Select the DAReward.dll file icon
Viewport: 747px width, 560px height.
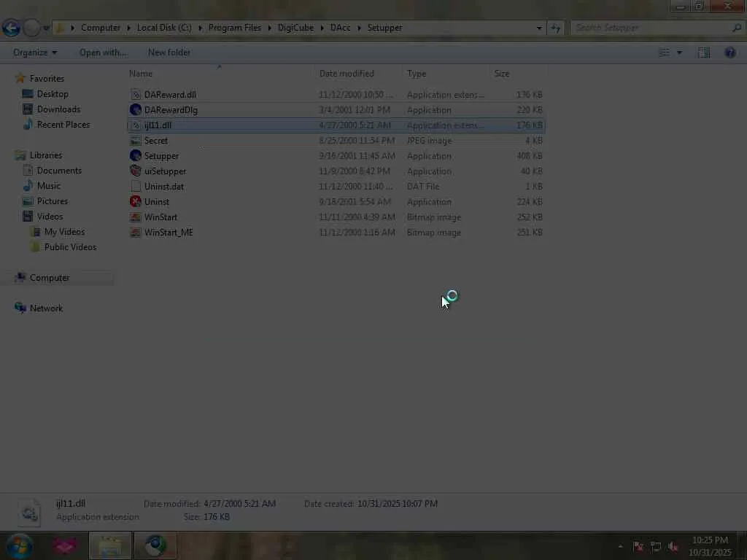[x=135, y=95]
